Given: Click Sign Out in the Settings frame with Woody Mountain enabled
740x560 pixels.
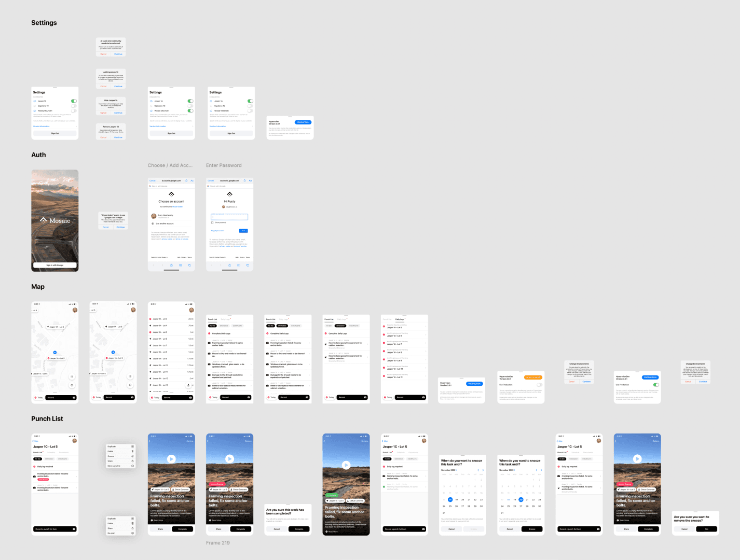Looking at the screenshot, I should pos(171,133).
